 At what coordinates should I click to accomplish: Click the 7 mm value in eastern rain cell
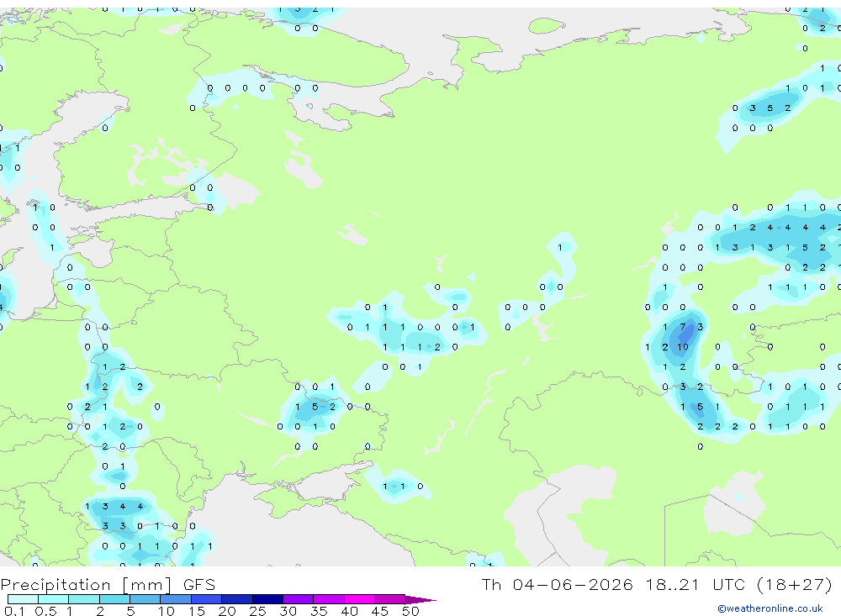682,327
